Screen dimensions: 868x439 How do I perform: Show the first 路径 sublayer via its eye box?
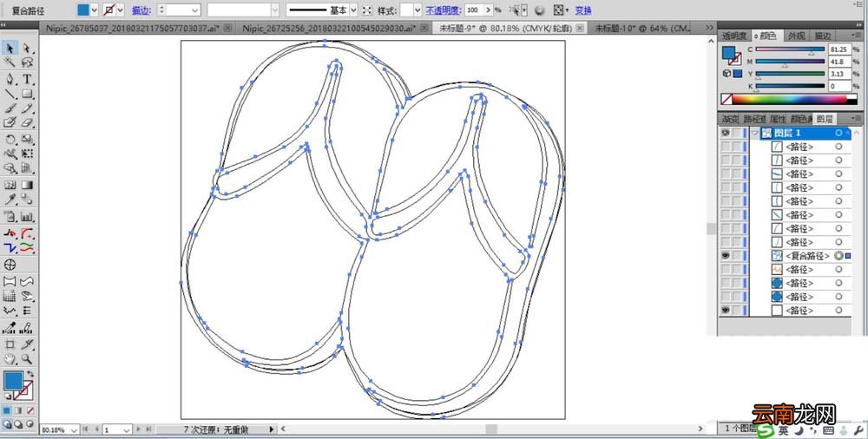(x=725, y=147)
